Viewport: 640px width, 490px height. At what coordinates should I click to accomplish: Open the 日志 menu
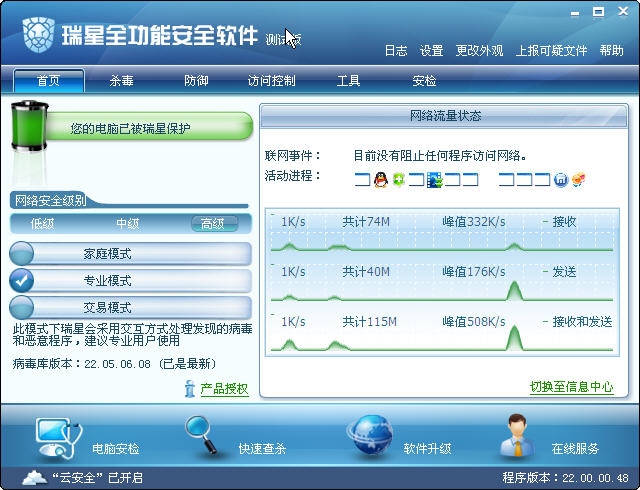tap(396, 51)
